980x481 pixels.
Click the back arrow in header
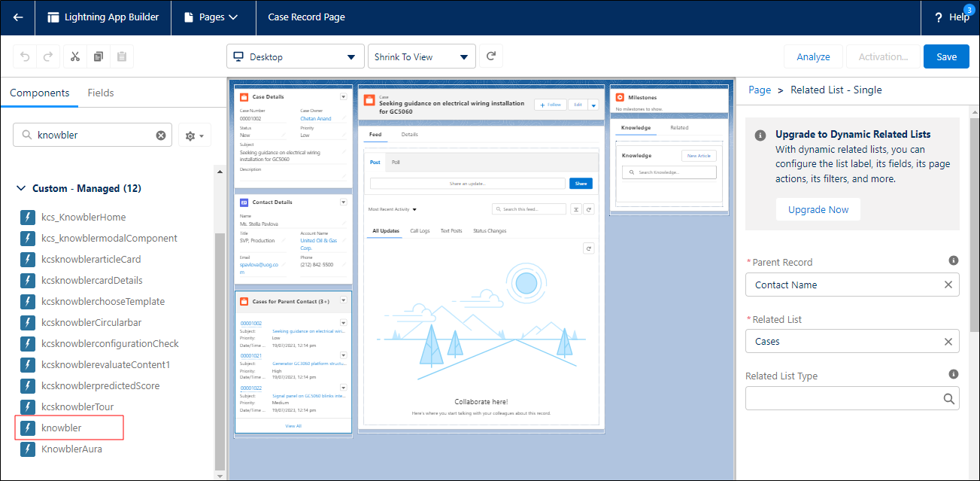(x=18, y=17)
